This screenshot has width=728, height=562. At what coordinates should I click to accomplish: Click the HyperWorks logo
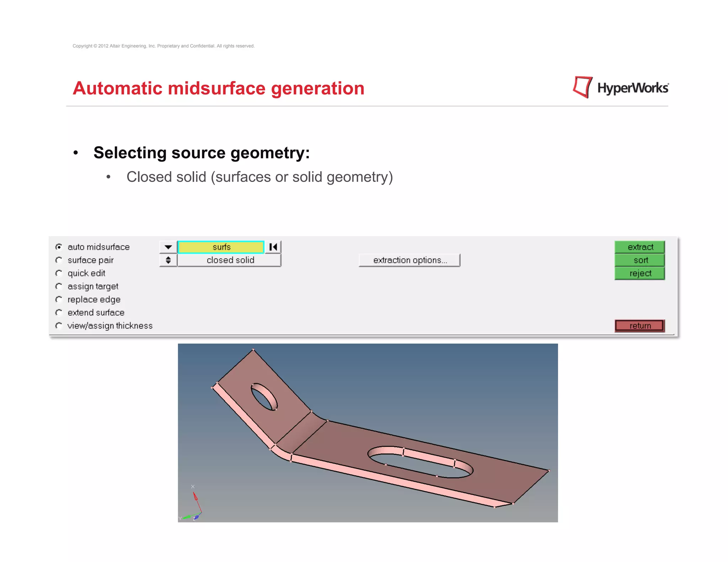(x=621, y=87)
